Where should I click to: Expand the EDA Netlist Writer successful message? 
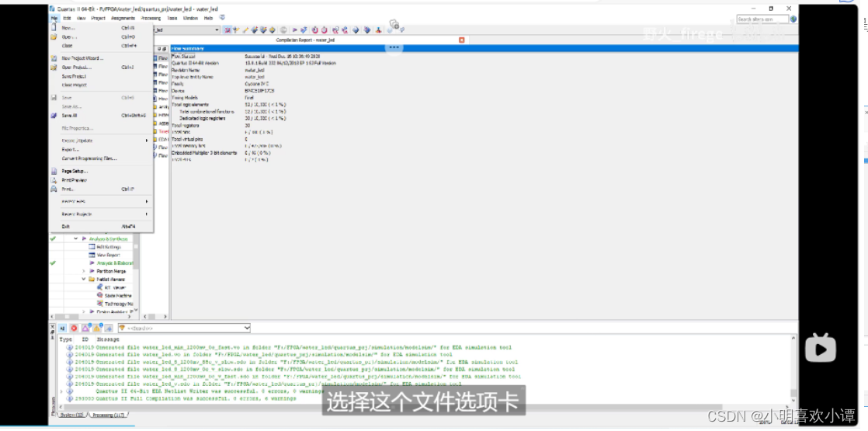(x=61, y=391)
